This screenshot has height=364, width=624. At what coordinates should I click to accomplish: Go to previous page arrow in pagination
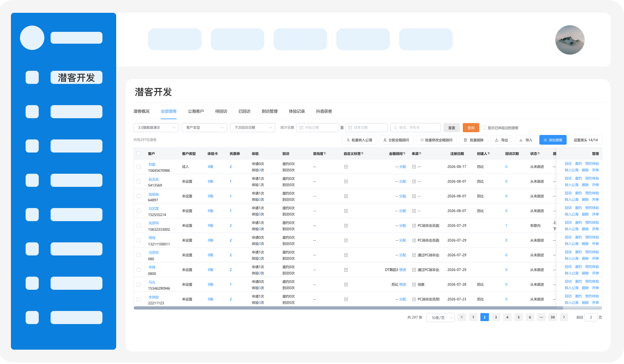pyautogui.click(x=462, y=317)
